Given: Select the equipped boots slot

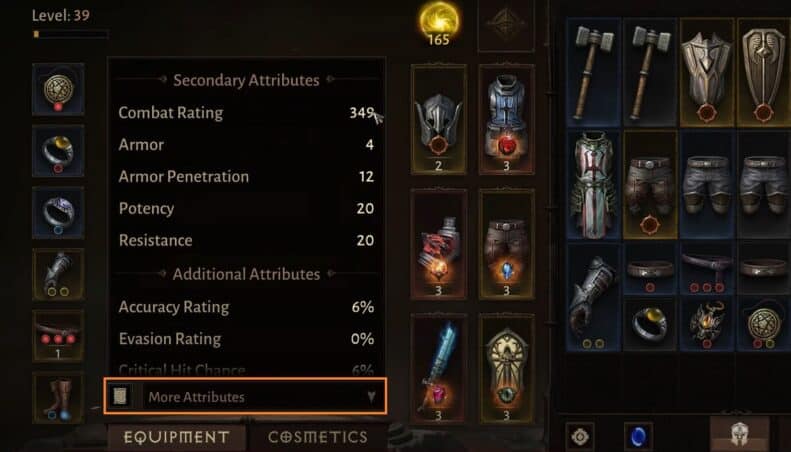Looking at the screenshot, I should pos(58,398).
